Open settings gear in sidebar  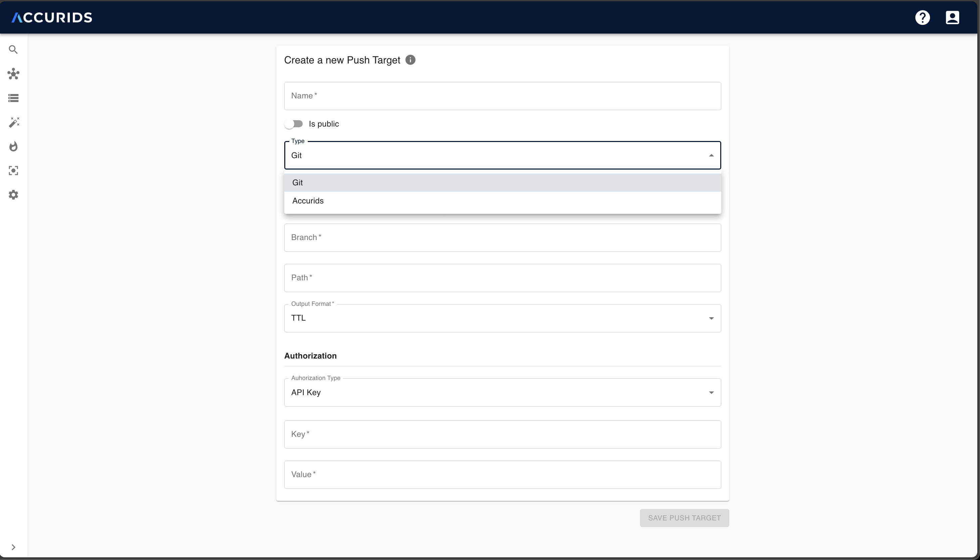point(13,195)
